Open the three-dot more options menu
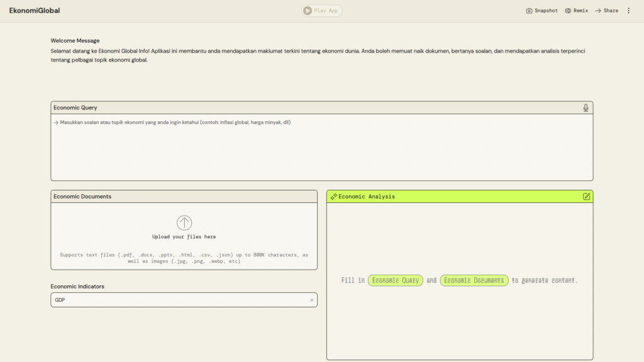This screenshot has width=644, height=362. click(x=628, y=11)
